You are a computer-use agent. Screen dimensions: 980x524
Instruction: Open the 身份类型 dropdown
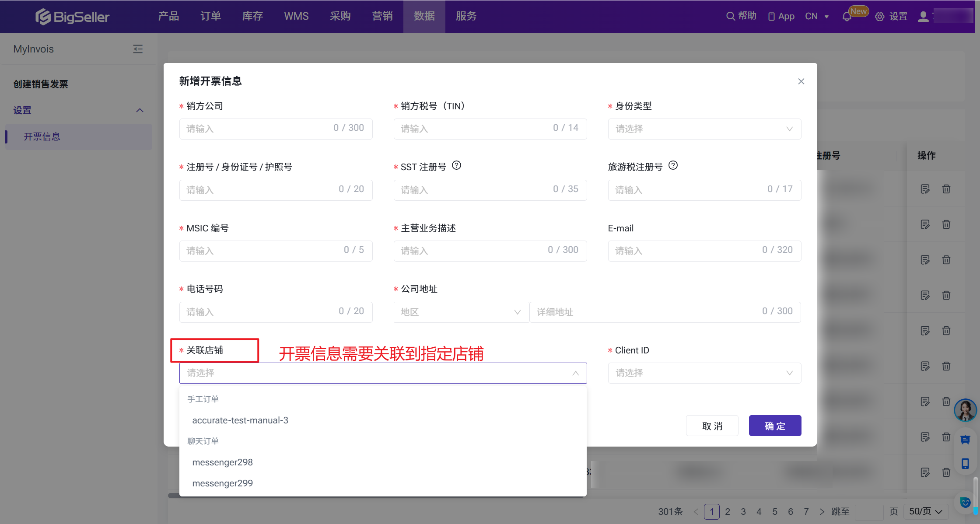click(704, 129)
